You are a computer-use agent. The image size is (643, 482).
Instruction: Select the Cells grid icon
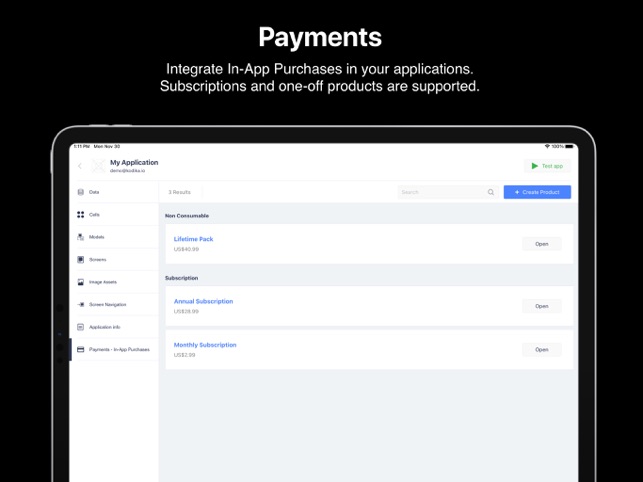tap(81, 215)
